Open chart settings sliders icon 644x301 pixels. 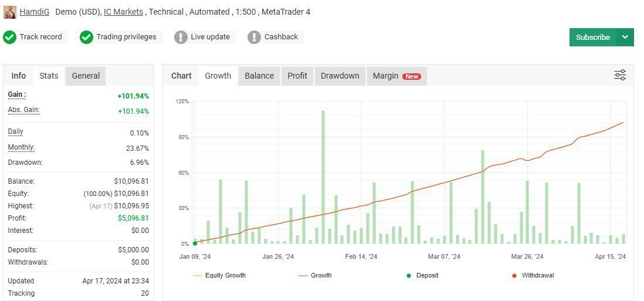pyautogui.click(x=620, y=75)
